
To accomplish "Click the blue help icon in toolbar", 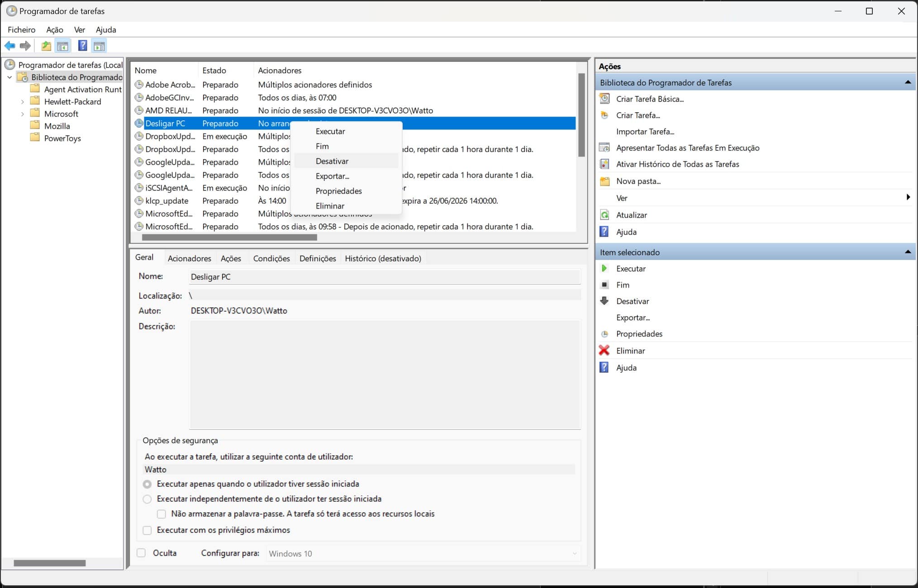I will 82,46.
